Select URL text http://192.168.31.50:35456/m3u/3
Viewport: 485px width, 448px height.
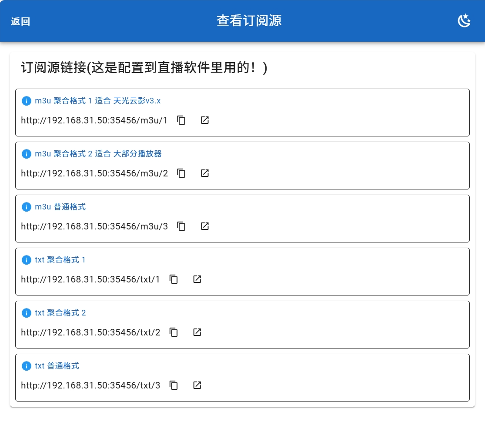click(94, 226)
